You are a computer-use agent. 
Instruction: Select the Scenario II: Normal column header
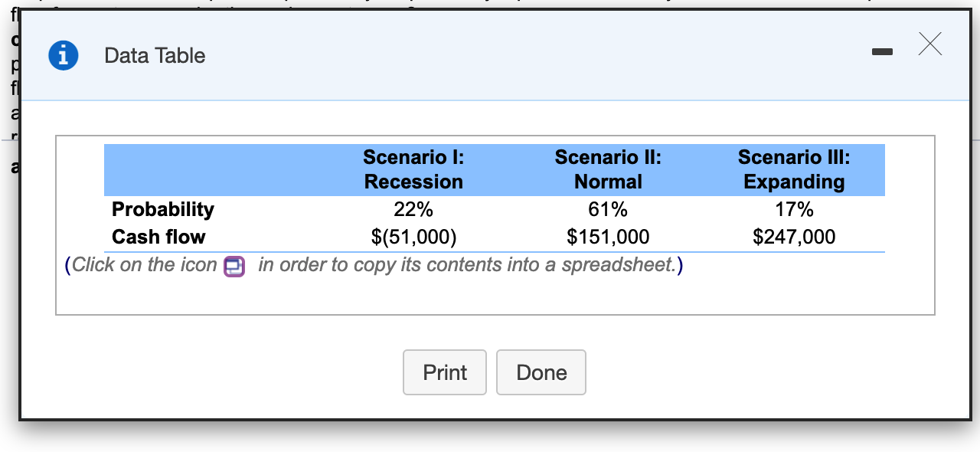[x=608, y=169]
